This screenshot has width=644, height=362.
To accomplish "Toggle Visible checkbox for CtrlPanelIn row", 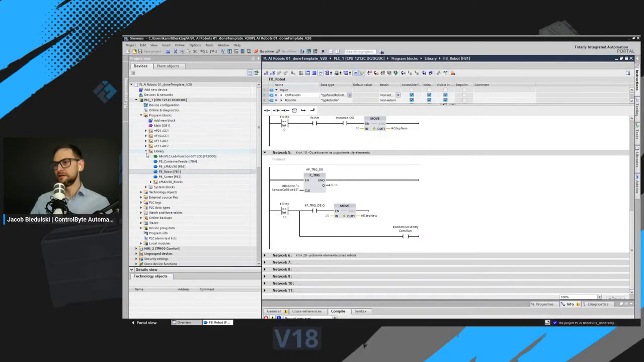I will pos(445,95).
